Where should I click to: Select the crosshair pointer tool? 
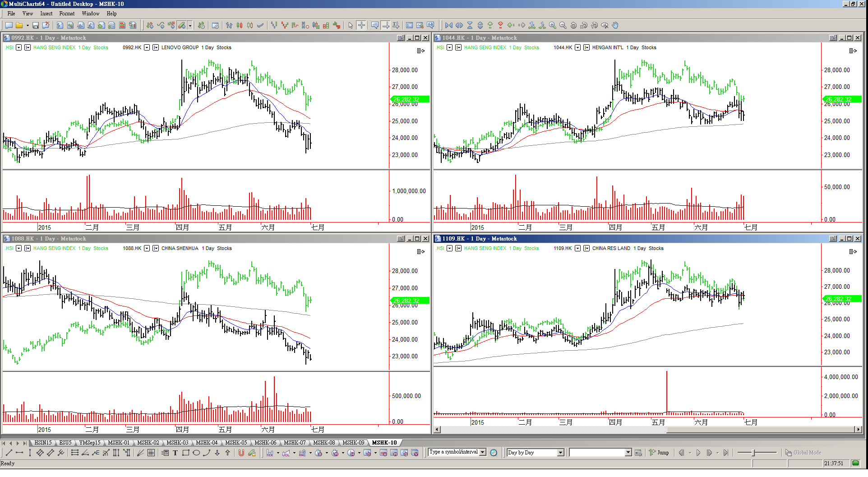tap(361, 26)
